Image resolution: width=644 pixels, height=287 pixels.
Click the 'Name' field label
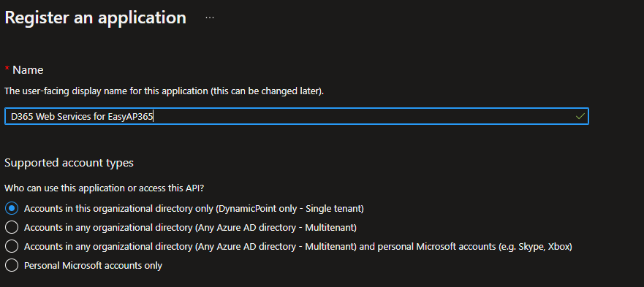28,70
